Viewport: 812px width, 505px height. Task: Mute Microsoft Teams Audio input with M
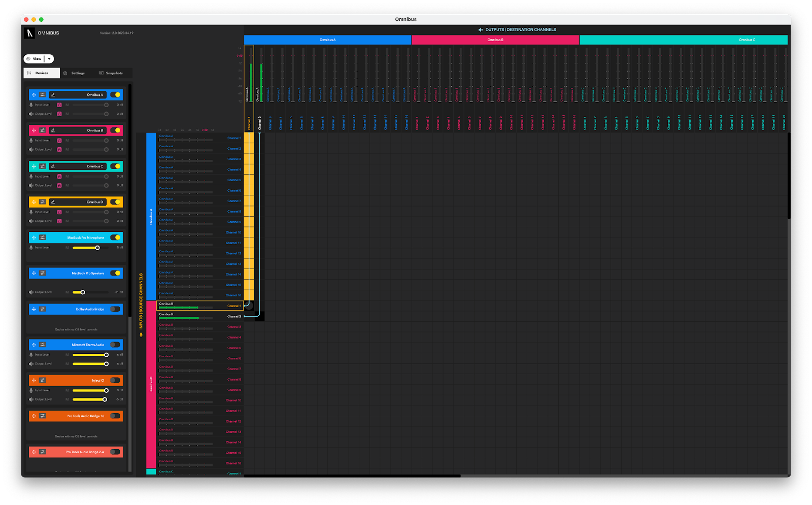click(67, 355)
